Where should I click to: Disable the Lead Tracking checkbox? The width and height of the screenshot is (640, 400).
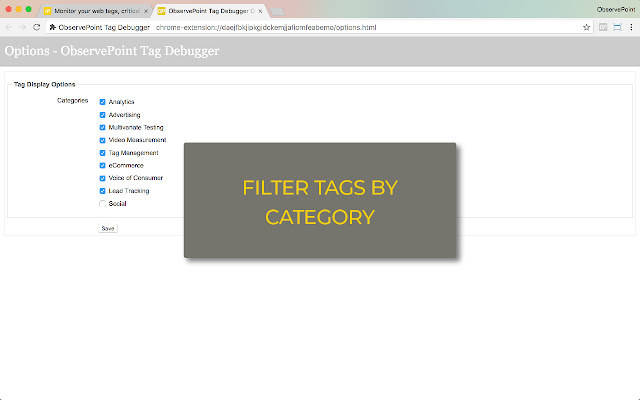click(x=102, y=191)
